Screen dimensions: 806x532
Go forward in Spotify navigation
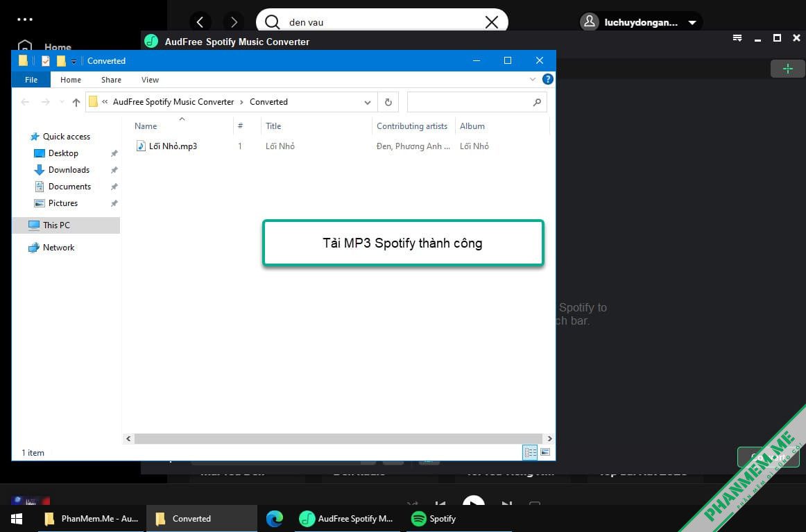234,22
